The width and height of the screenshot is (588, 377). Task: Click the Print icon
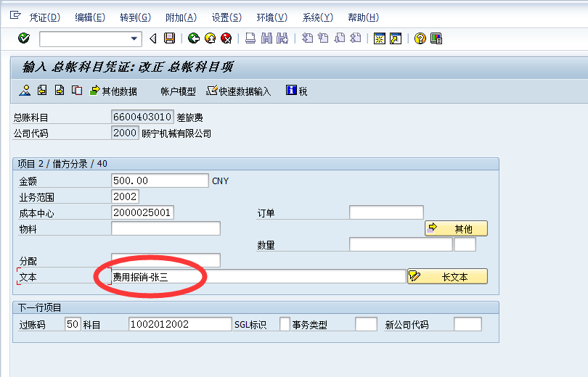pyautogui.click(x=250, y=38)
